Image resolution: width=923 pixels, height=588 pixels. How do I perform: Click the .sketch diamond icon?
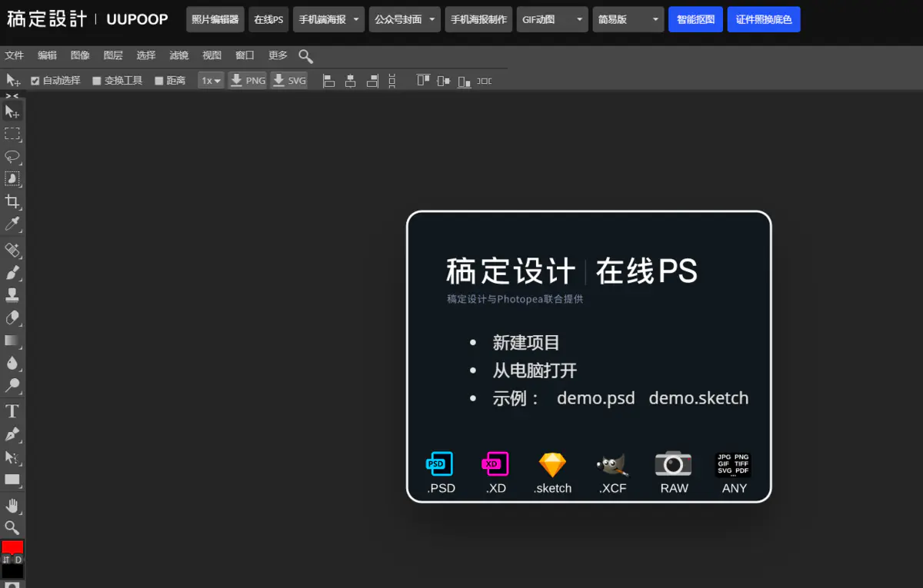[552, 464]
